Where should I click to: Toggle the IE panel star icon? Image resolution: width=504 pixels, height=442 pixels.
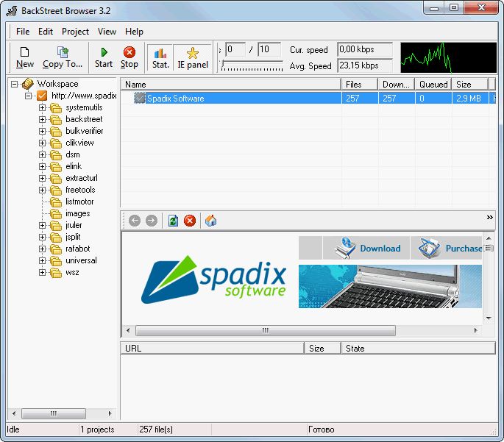pyautogui.click(x=193, y=53)
